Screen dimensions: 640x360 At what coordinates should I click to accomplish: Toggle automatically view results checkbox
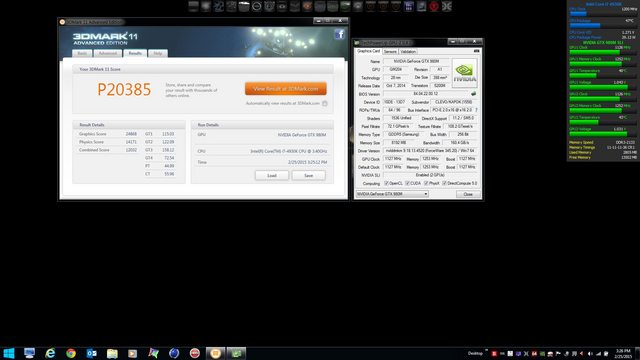point(325,104)
